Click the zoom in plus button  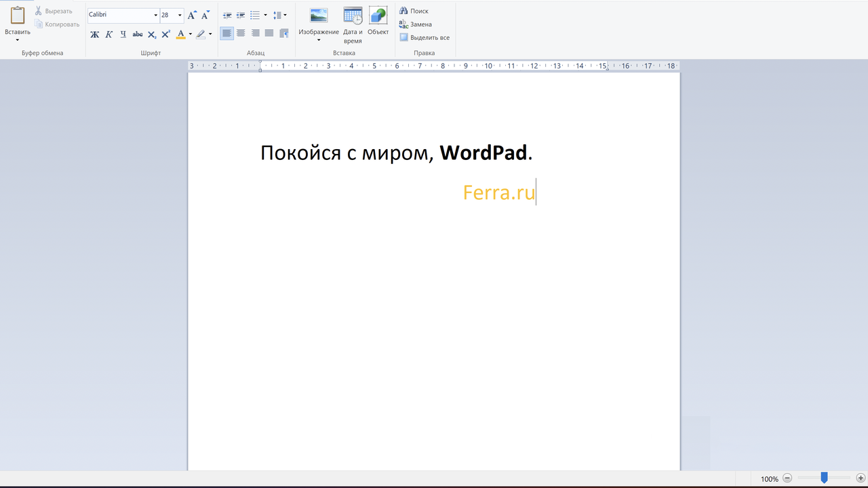(861, 478)
